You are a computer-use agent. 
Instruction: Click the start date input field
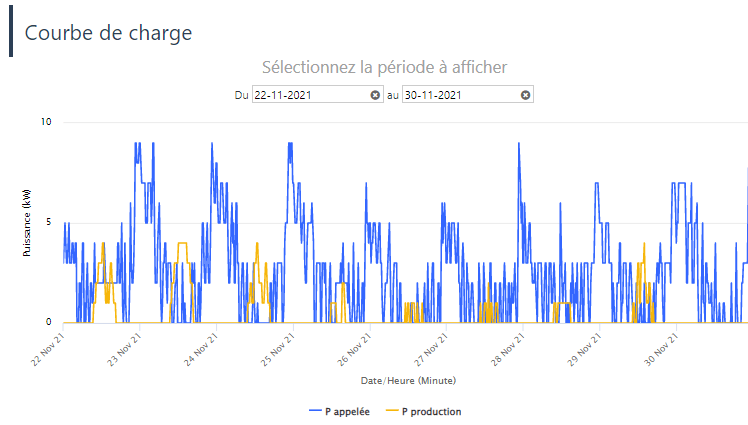(309, 95)
